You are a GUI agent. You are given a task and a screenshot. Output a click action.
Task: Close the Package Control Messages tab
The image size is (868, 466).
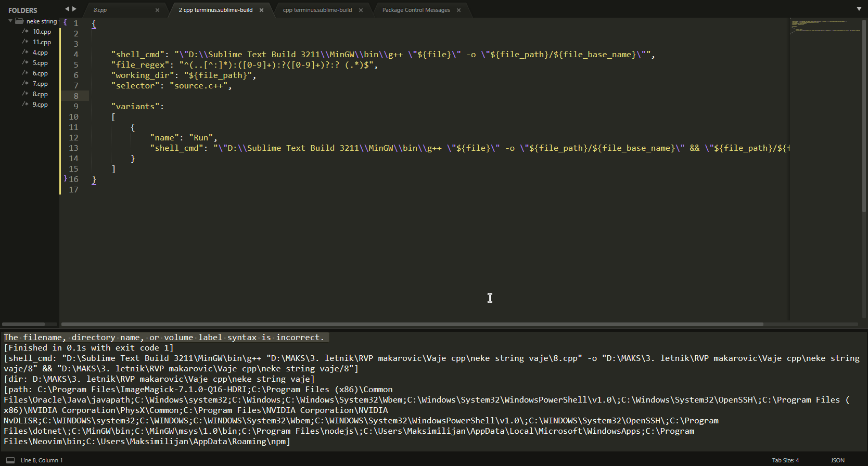[458, 10]
